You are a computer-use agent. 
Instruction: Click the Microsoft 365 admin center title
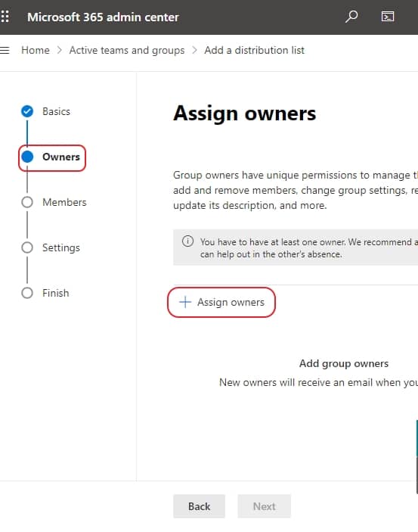point(103,17)
